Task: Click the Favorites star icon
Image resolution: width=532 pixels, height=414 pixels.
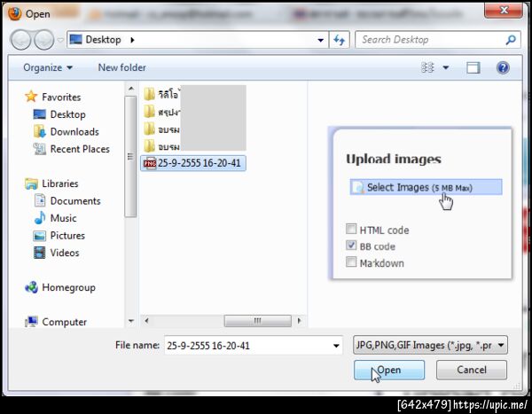Action: coord(31,97)
